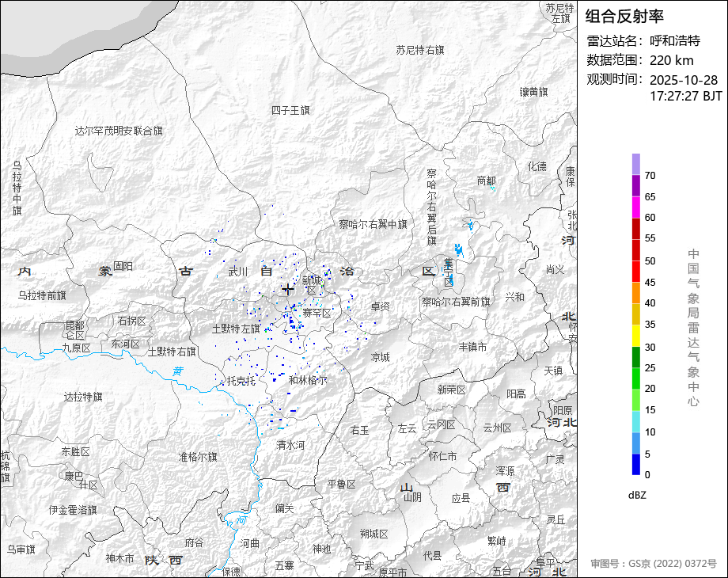Click the 土默特左旗 map label
Screen dimensions: 728x578
[x=236, y=329]
